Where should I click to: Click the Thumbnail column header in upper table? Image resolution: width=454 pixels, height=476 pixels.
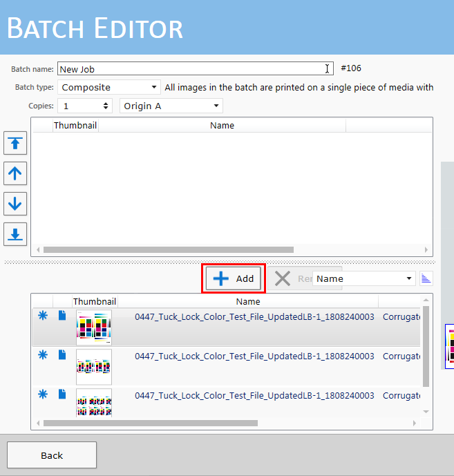tap(75, 126)
